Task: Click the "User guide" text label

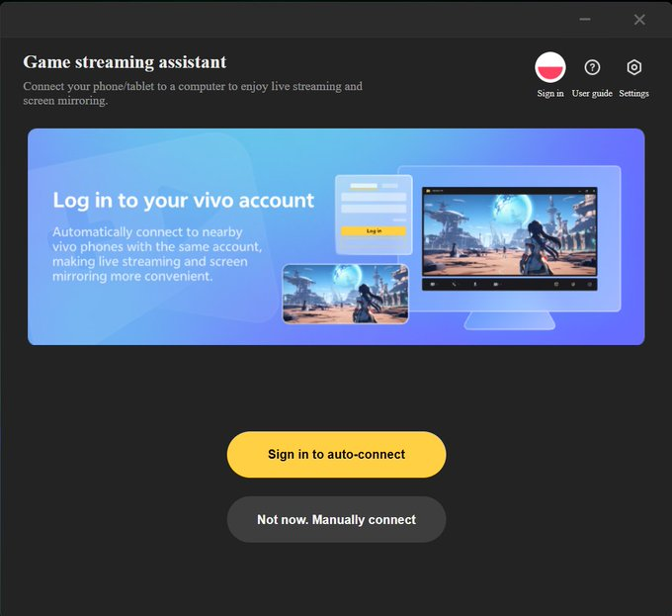Action: (x=592, y=93)
